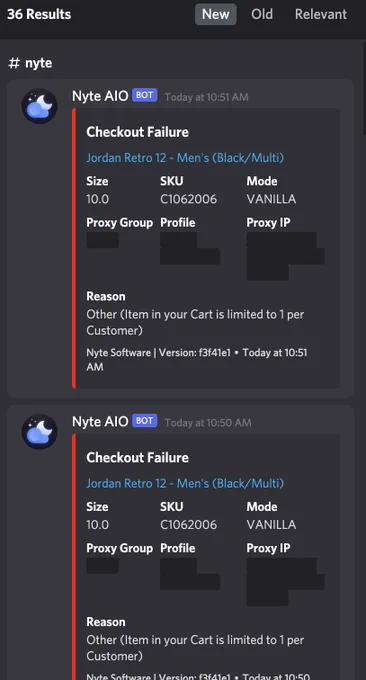Click the hashtag icon beside nyte channel
Viewport: 366px width, 680px height.
[x=14, y=63]
